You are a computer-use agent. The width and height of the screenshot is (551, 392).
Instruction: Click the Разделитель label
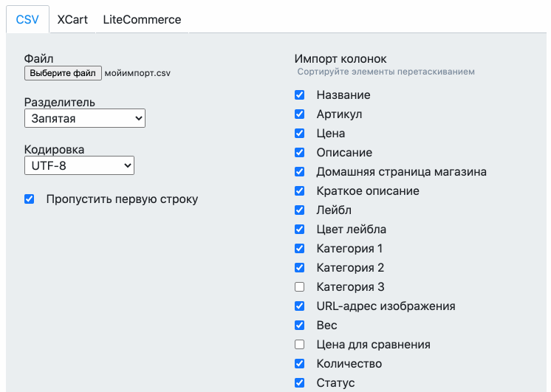click(59, 102)
